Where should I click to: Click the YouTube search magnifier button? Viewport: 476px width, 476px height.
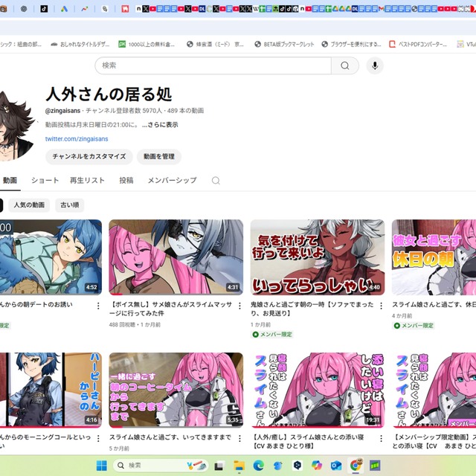(x=344, y=65)
